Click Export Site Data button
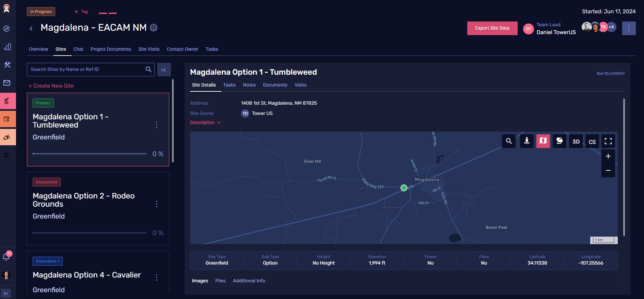The height and width of the screenshot is (299, 644). click(x=492, y=28)
